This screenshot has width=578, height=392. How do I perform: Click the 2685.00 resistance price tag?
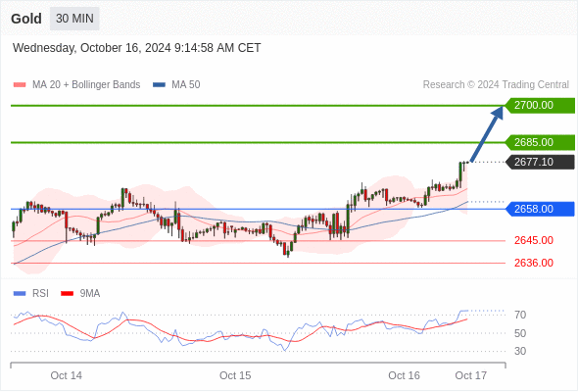click(x=540, y=142)
